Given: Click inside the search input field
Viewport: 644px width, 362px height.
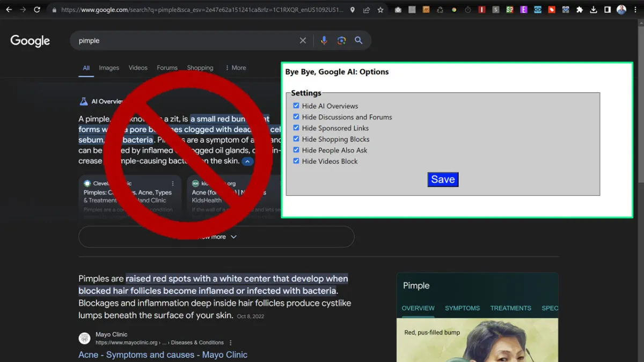Looking at the screenshot, I should pos(161,40).
